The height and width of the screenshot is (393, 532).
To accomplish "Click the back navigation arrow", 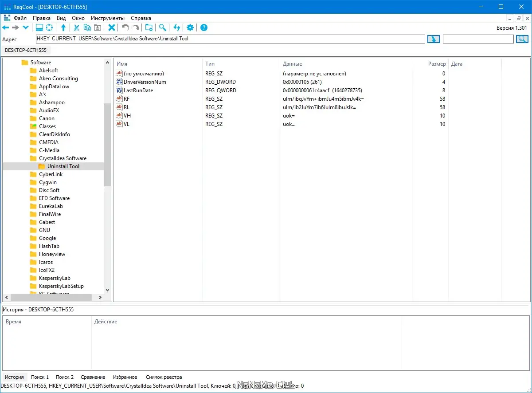I will (x=6, y=28).
